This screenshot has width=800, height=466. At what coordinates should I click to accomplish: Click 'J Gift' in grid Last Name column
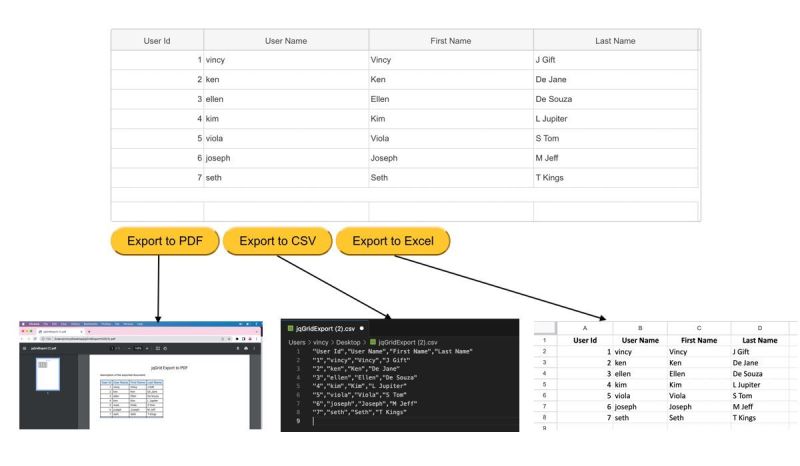click(x=615, y=60)
